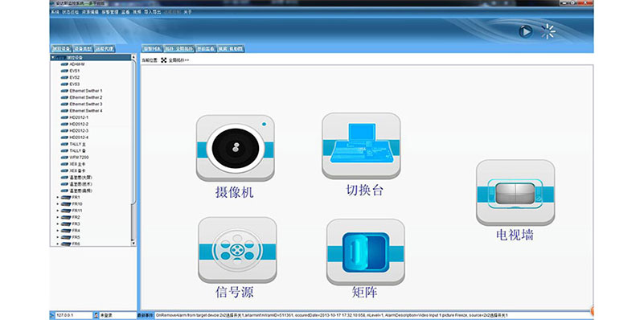644x320 pixels.
Task: Click the device tree scroll-up arrow
Action: 133,57
